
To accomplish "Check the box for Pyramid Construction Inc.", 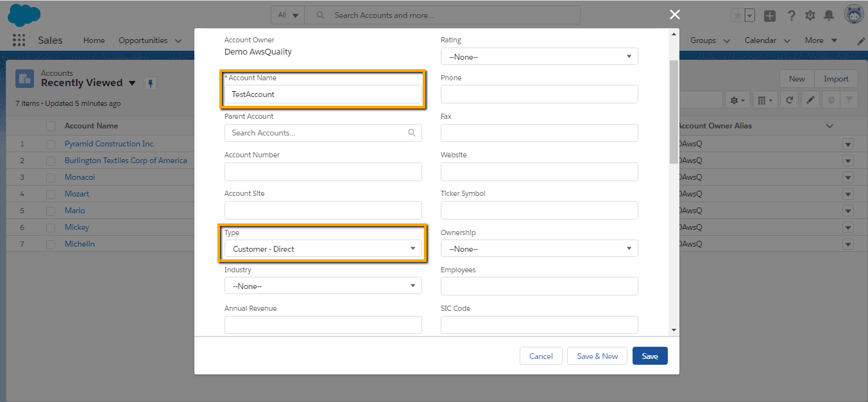I will pos(51,144).
